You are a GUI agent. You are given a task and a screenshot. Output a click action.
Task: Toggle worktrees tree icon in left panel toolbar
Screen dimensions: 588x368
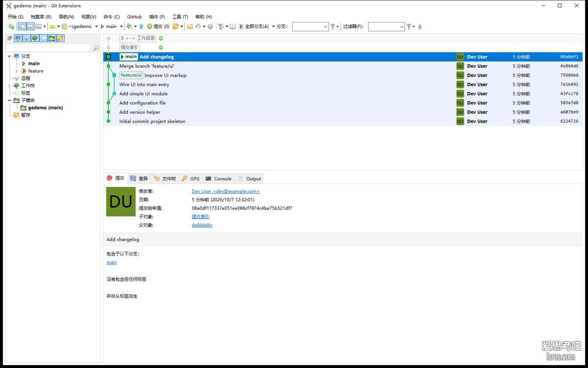pos(35,38)
